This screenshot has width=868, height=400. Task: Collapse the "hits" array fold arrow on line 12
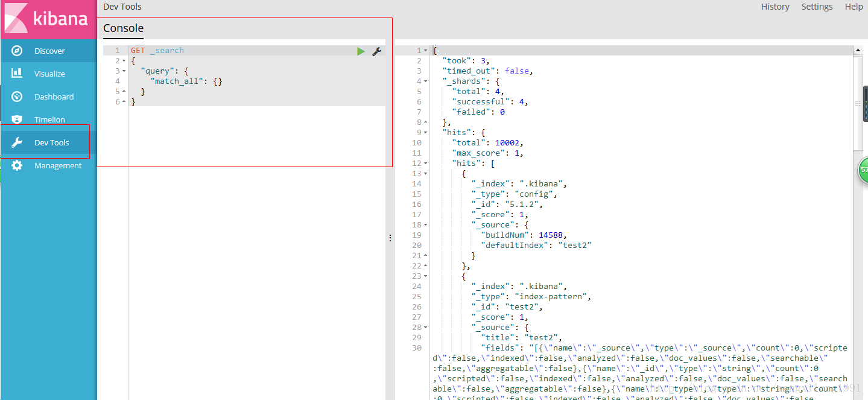click(x=425, y=163)
